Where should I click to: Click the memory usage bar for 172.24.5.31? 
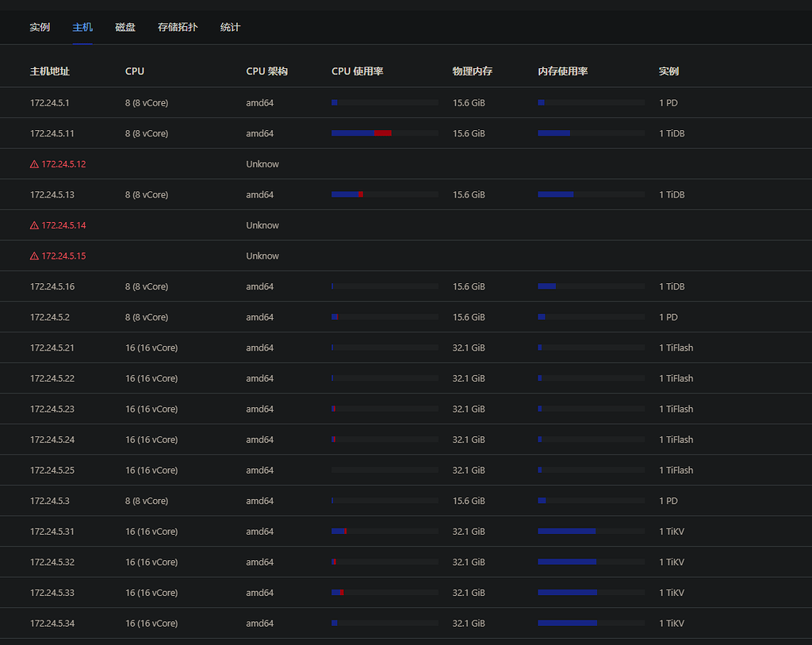(591, 531)
